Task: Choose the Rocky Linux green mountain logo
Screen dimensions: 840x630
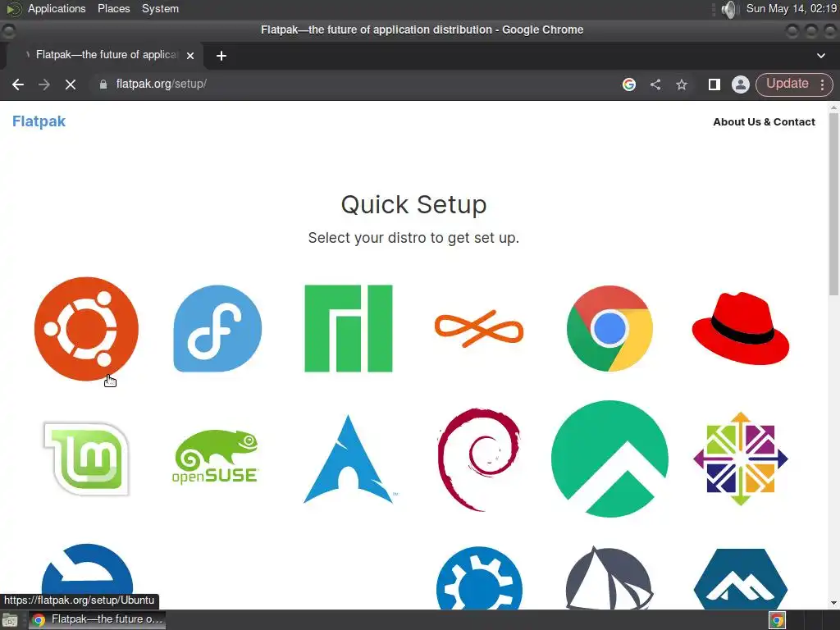Action: [x=609, y=459]
